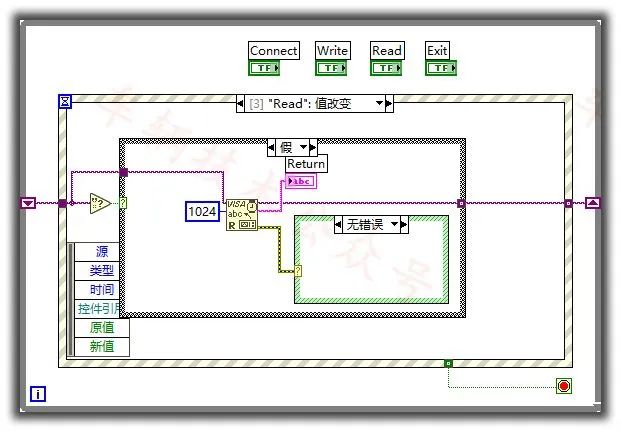Select the Connect boolean terminal
The image size is (620, 431).
pos(264,68)
